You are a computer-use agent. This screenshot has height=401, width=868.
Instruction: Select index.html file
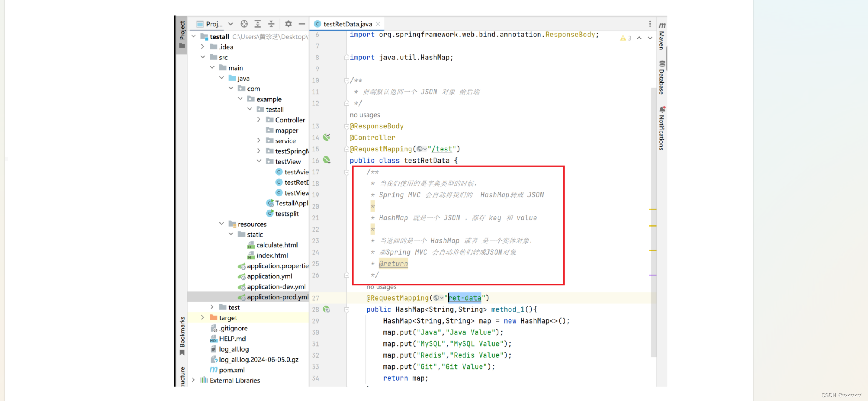[267, 255]
